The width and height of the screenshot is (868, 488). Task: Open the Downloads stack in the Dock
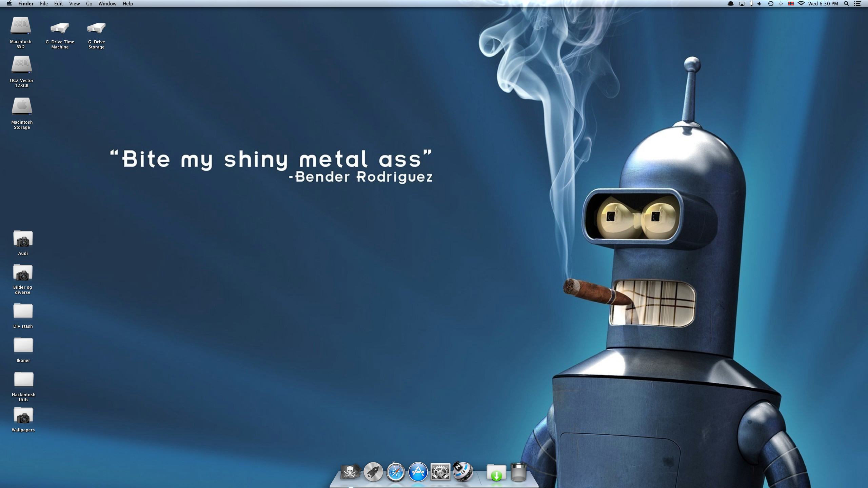(x=496, y=472)
